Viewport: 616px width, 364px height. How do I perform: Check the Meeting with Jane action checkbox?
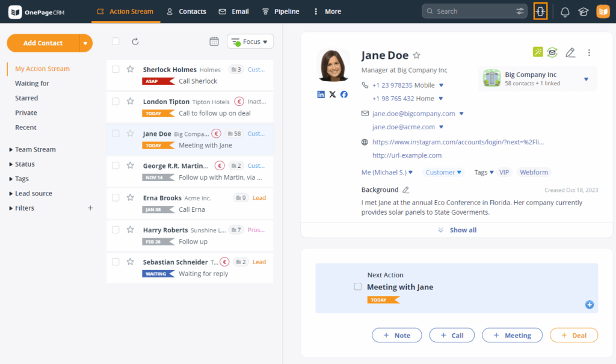click(358, 287)
